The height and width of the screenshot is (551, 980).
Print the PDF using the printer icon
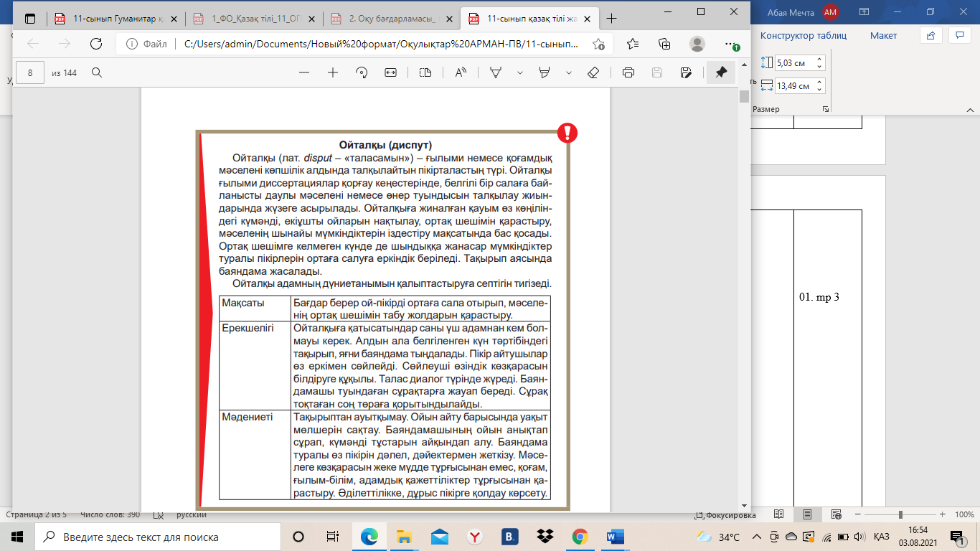point(628,72)
